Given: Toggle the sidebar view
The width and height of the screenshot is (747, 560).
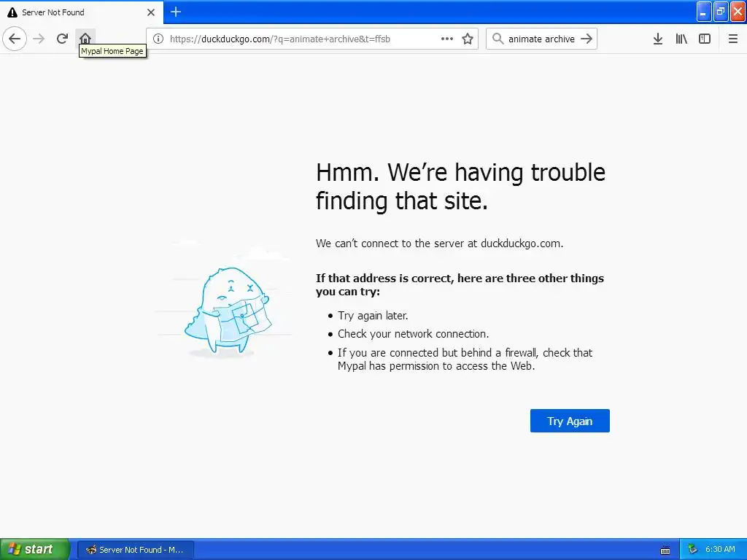Looking at the screenshot, I should pos(705,39).
